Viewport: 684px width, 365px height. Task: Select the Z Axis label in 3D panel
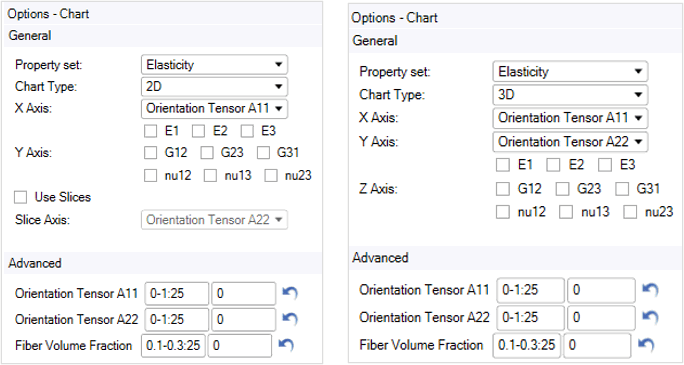point(378,189)
